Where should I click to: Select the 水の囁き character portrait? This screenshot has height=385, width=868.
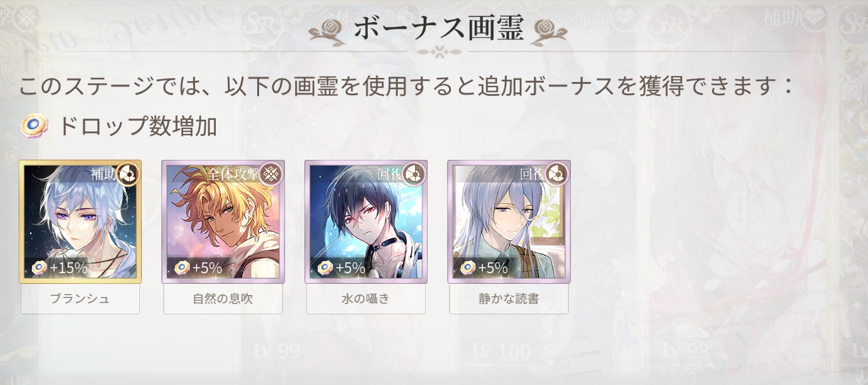[366, 222]
